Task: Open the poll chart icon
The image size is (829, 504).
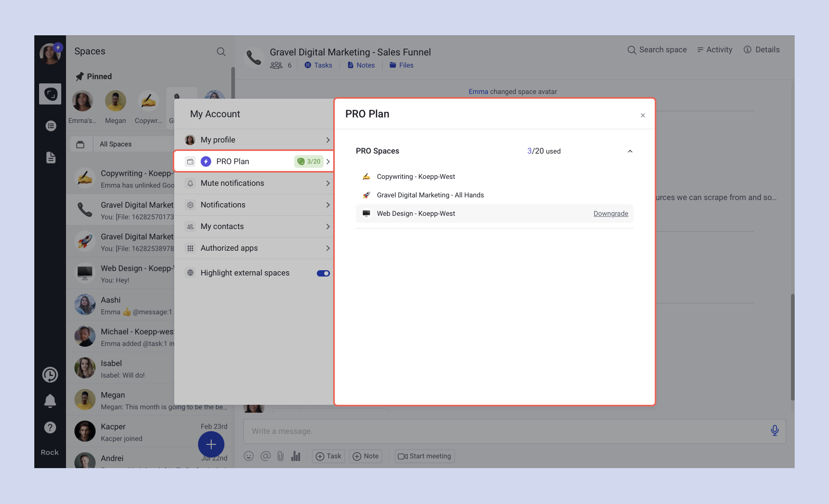Action: tap(296, 457)
